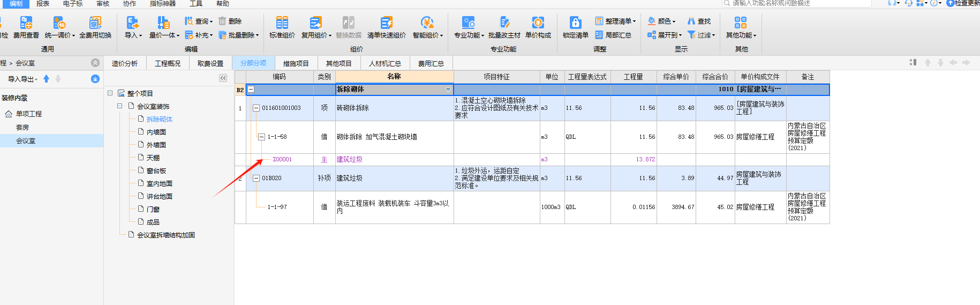
Task: Click the 清单快速组价 icon
Action: (387, 23)
